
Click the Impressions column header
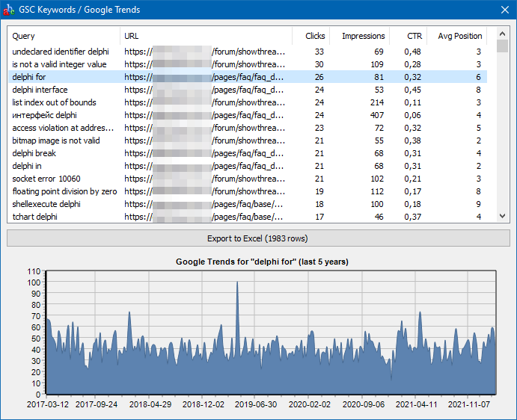363,36
